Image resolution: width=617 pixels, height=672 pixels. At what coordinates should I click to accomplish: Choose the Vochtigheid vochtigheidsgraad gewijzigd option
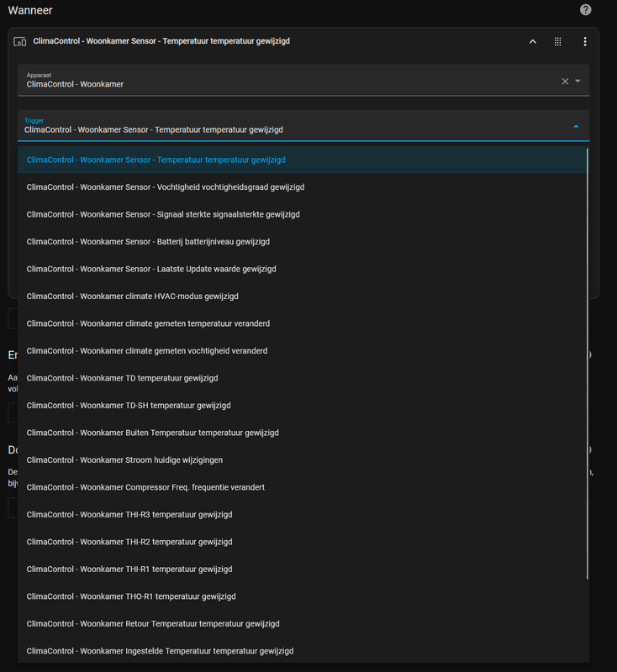[166, 187]
